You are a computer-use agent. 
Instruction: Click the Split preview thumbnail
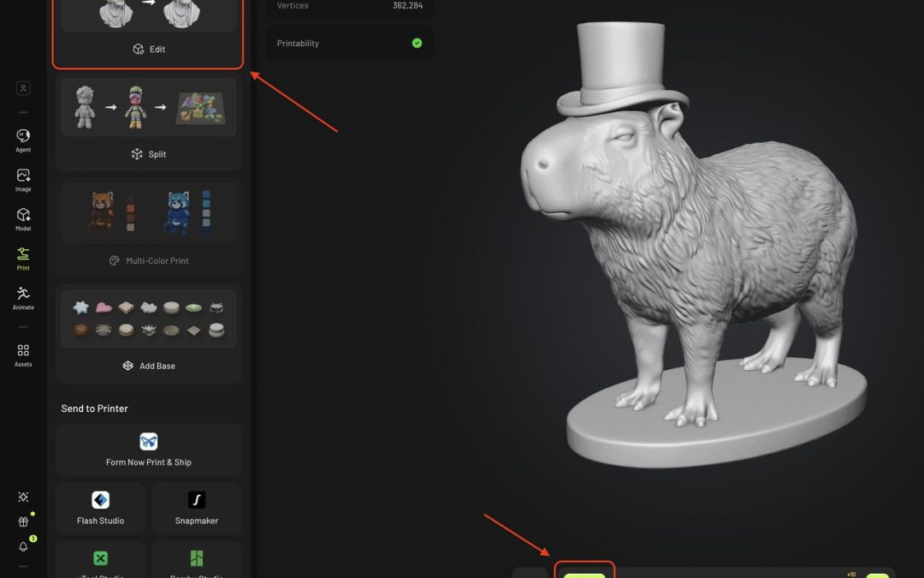(149, 107)
